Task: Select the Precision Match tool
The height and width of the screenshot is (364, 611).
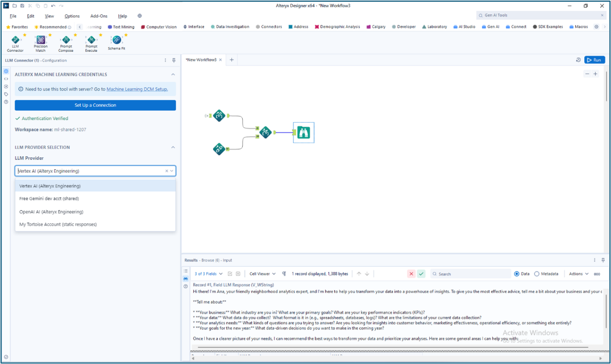Action: click(39, 40)
